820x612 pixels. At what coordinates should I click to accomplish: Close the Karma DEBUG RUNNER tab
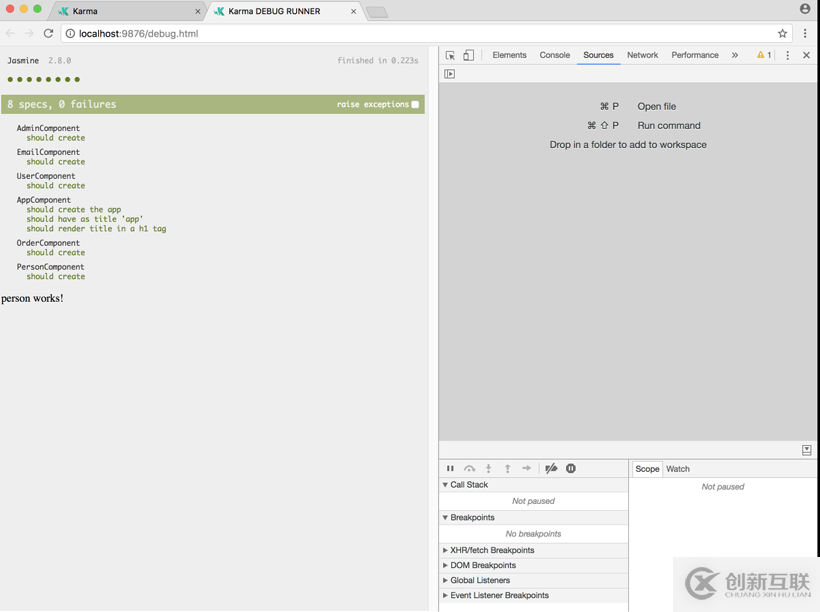(x=354, y=11)
